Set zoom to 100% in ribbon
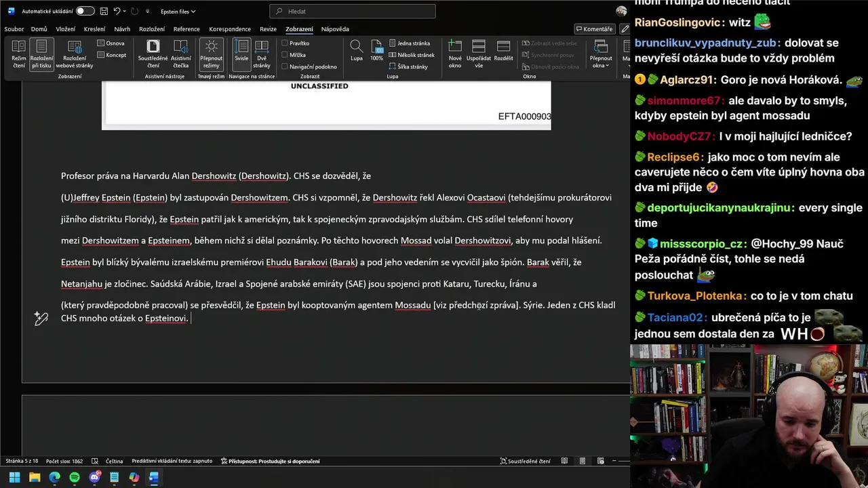Screen dimensions: 868x488 [x=376, y=52]
